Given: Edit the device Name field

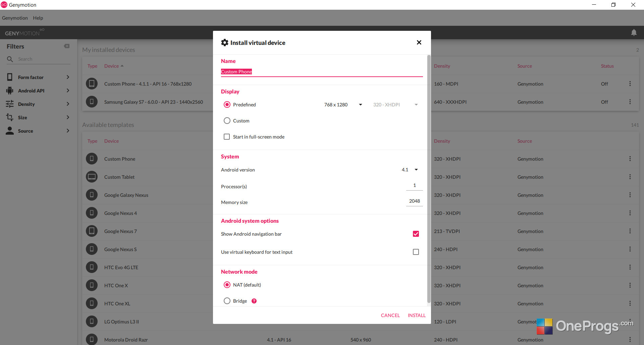Looking at the screenshot, I should pyautogui.click(x=322, y=72).
